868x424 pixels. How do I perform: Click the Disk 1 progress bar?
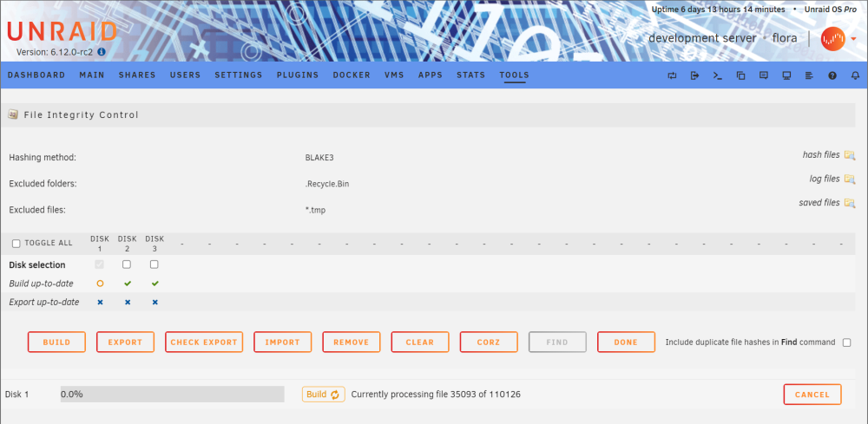172,395
